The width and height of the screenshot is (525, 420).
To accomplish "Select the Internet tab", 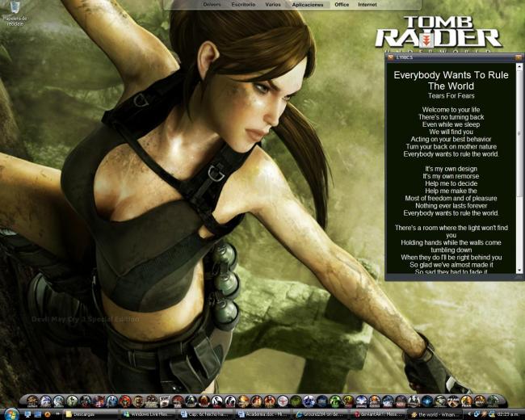I will click(x=367, y=5).
